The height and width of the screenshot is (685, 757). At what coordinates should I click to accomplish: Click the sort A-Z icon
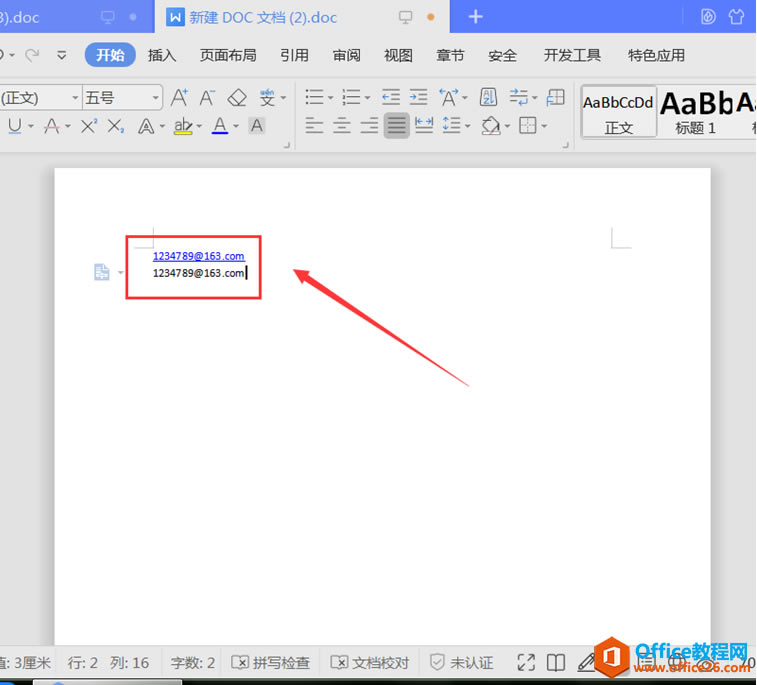pos(489,98)
